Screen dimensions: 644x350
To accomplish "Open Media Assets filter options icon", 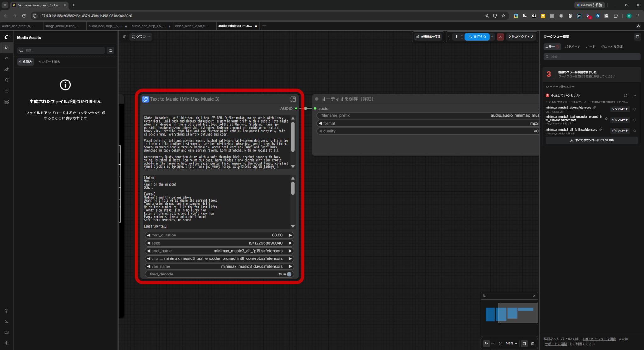I will (x=110, y=50).
